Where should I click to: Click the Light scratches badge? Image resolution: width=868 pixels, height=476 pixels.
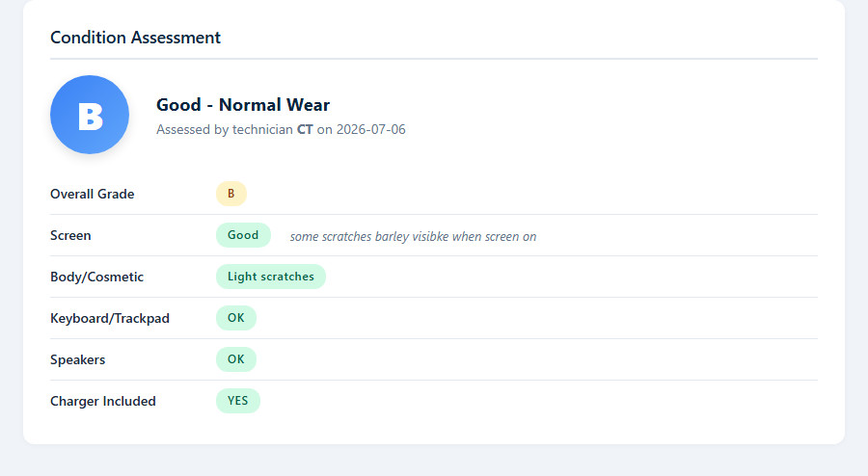tap(271, 277)
